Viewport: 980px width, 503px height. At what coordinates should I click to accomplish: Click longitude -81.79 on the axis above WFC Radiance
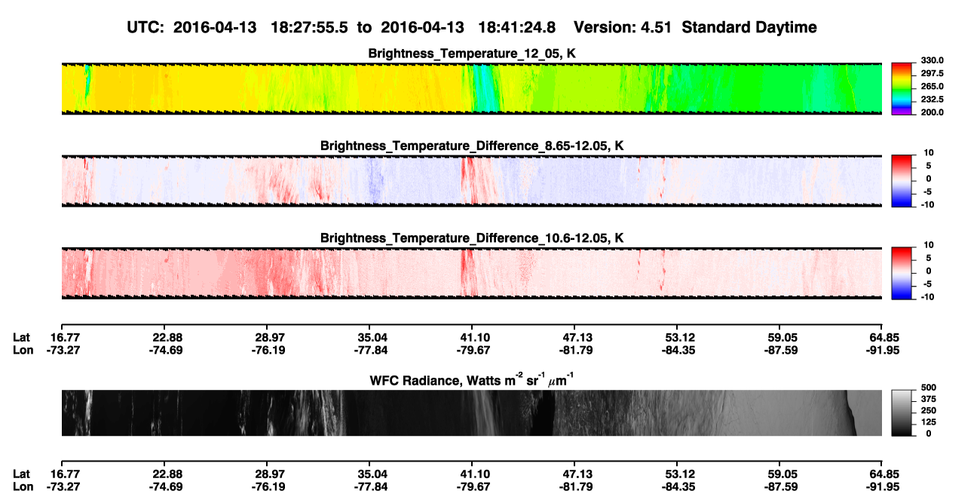pos(574,350)
